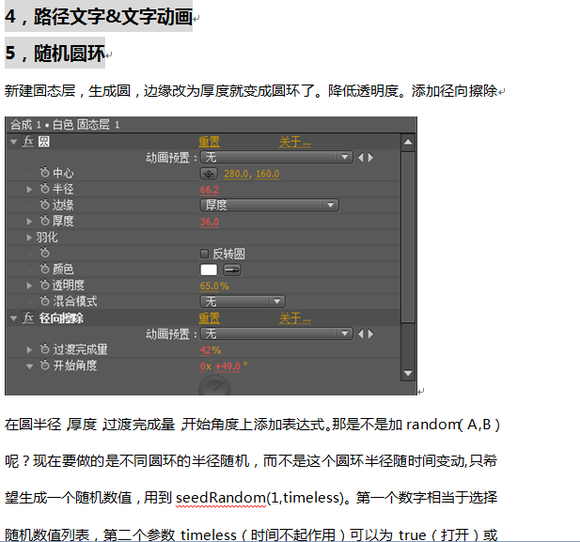Screen dimensions: 580x542
Task: Click the 合成 1 • 白色 固态层 1 panel title
Action: coord(65,125)
